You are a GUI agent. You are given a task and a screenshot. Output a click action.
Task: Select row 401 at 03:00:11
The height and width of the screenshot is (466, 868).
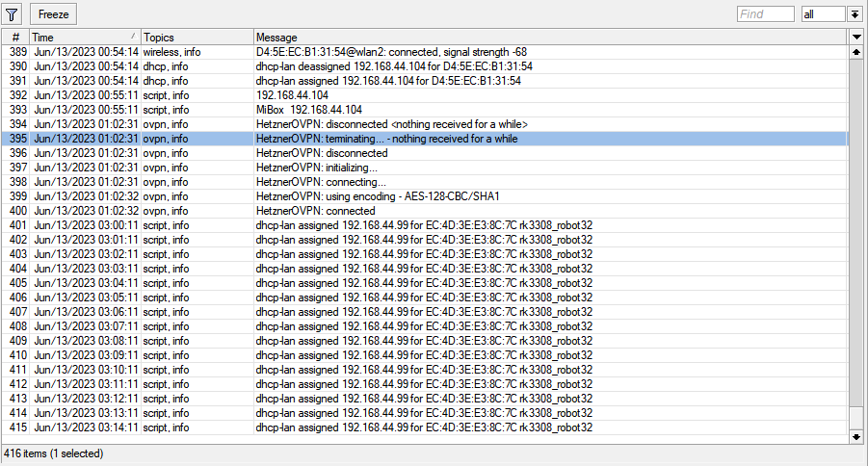(425, 225)
